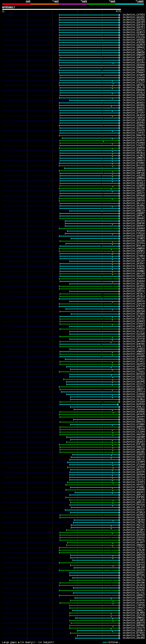Select the label UniRef100_A1EGX0
146x644 pixels.
(x=134, y=198)
